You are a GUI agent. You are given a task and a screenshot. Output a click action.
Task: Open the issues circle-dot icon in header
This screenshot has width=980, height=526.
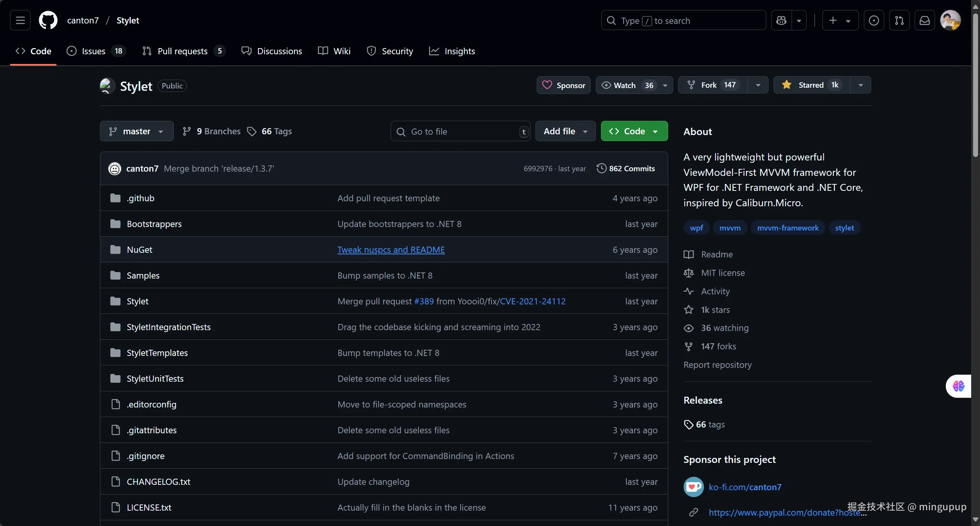[874, 20]
